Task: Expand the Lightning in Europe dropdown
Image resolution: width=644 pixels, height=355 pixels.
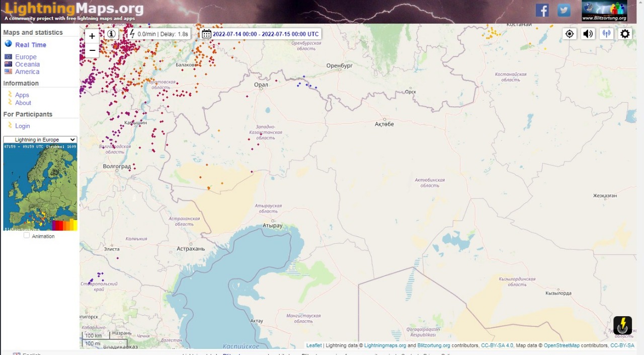Action: pos(40,139)
